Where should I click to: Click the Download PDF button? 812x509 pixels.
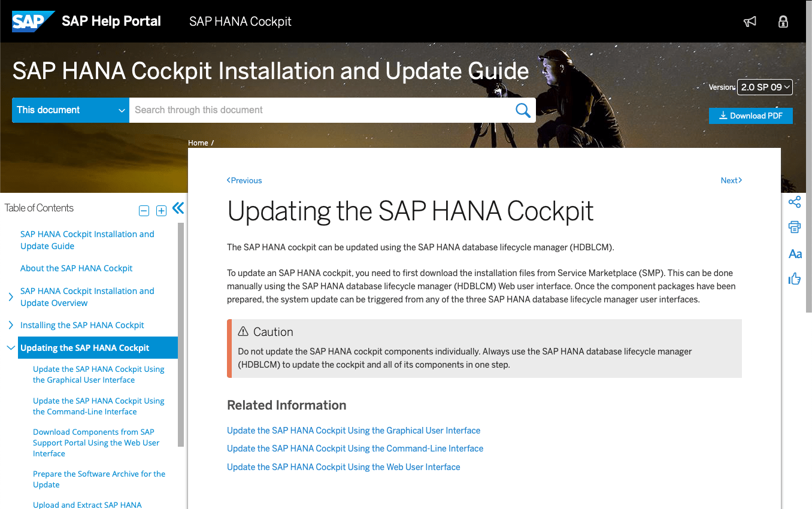coord(750,116)
